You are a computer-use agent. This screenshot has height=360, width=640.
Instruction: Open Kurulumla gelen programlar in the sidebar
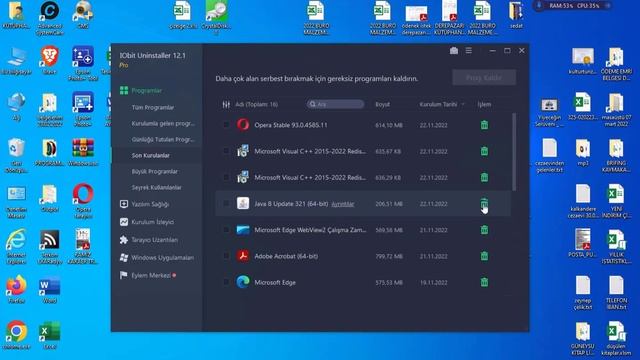[x=163, y=123]
